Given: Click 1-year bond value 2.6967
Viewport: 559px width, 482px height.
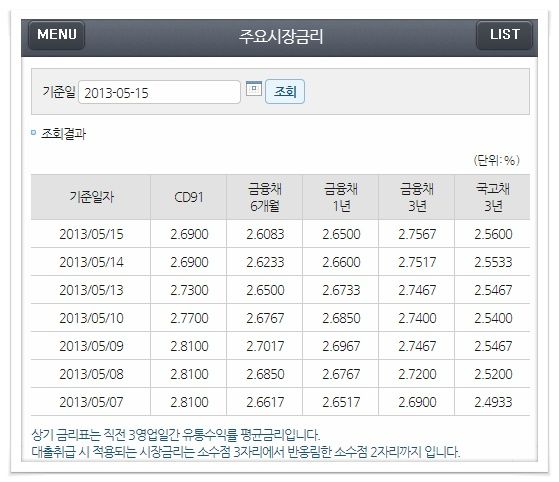Looking at the screenshot, I should click(x=341, y=346).
